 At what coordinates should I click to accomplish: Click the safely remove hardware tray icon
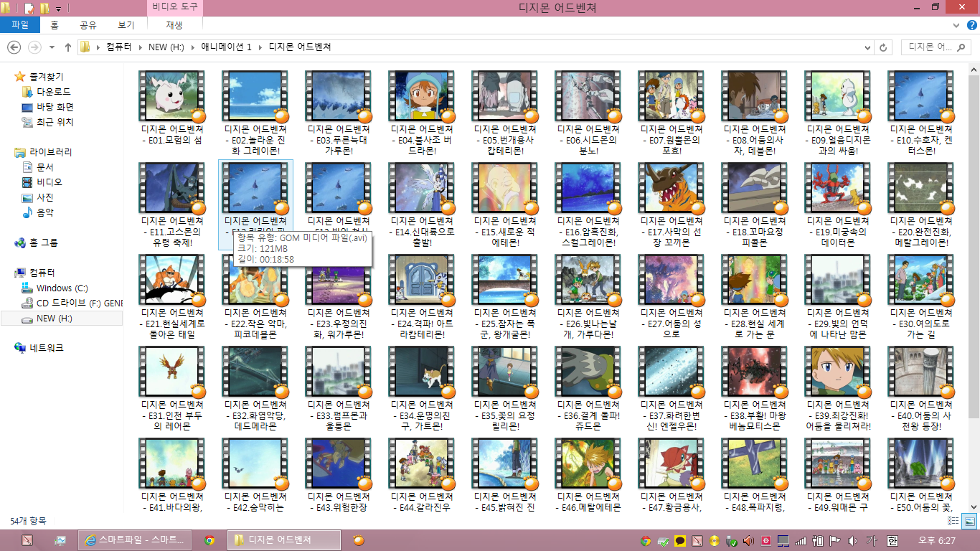(732, 541)
